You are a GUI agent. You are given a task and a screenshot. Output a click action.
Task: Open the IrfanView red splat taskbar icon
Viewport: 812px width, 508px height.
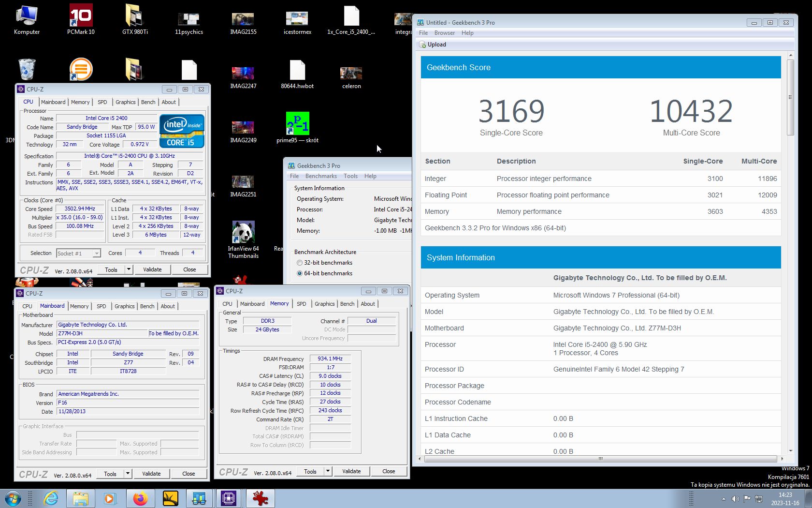point(261,498)
